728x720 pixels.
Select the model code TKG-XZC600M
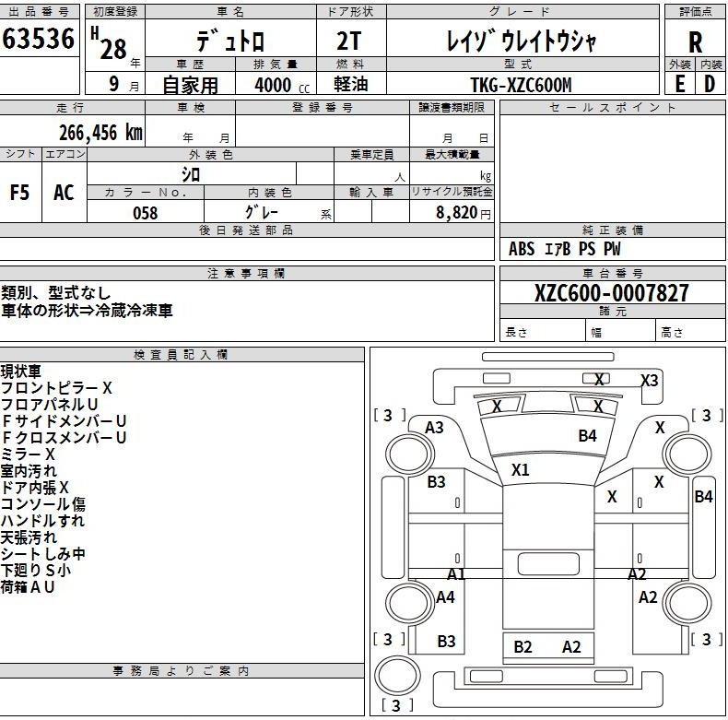pyautogui.click(x=521, y=85)
